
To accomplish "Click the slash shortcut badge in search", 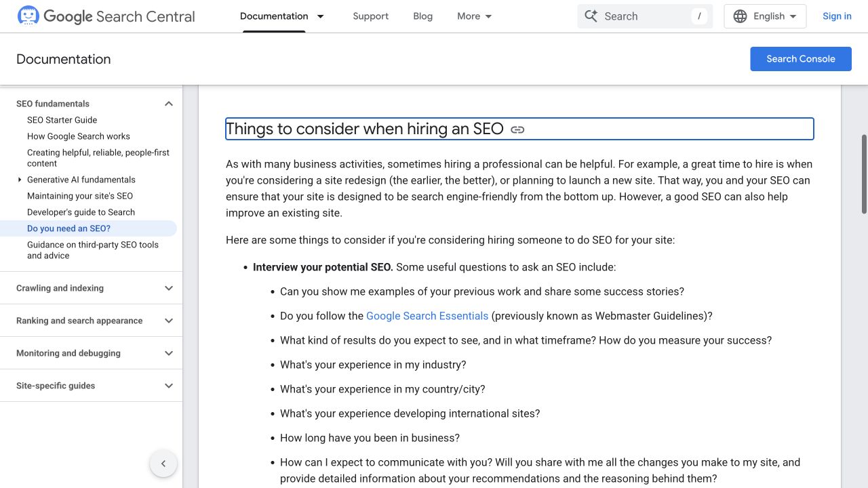I will click(x=699, y=16).
